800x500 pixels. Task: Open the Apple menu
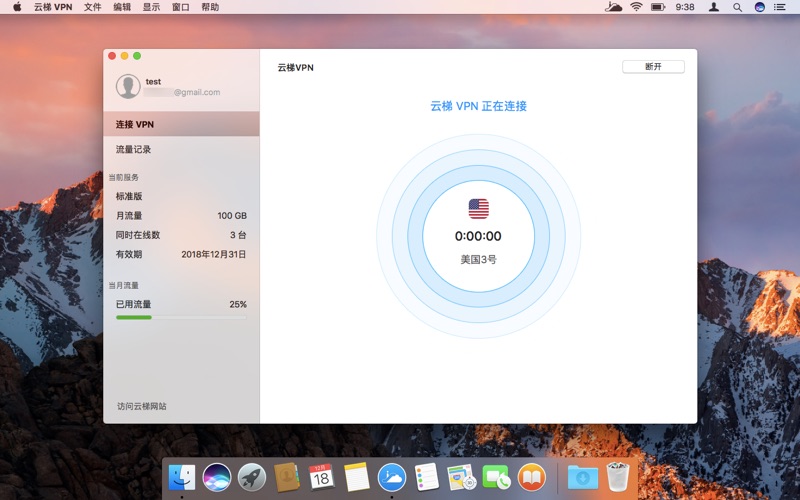(17, 7)
